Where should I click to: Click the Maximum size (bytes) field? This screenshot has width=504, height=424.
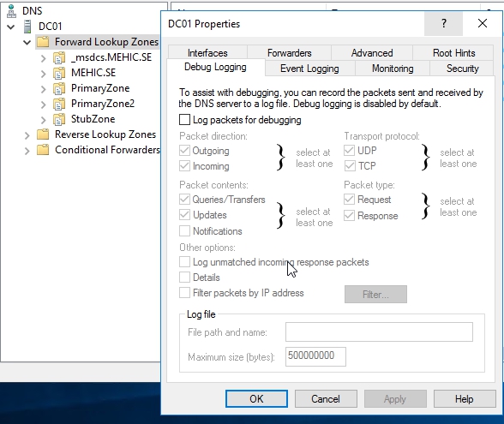click(x=315, y=356)
